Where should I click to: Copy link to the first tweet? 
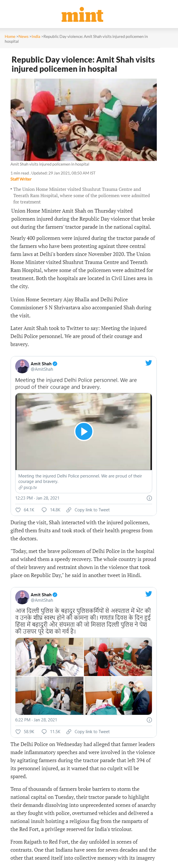click(88, 510)
